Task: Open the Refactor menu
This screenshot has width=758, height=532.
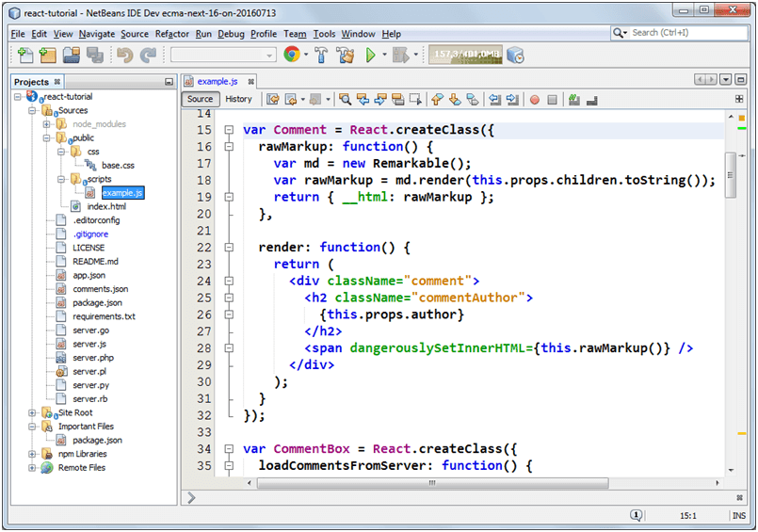Action: pyautogui.click(x=172, y=34)
